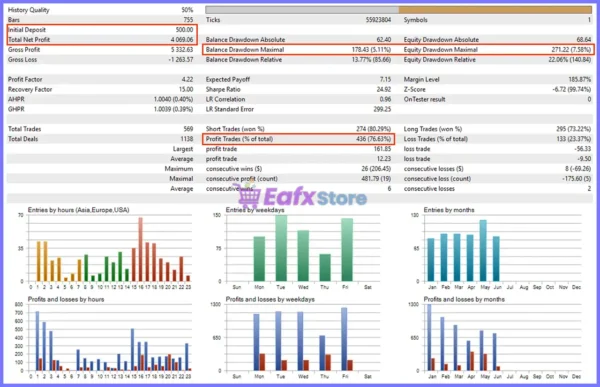Click the Entries by hours chart title

pyautogui.click(x=78, y=210)
